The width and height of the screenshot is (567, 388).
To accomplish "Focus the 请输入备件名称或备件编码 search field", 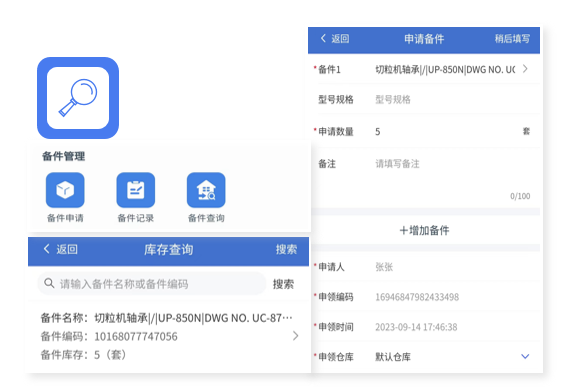I will pyautogui.click(x=152, y=283).
